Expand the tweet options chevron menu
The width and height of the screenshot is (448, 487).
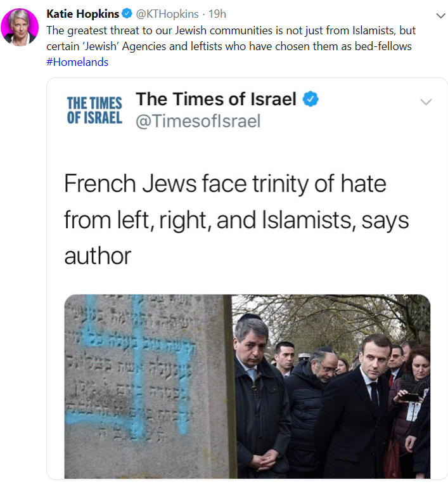[x=440, y=15]
